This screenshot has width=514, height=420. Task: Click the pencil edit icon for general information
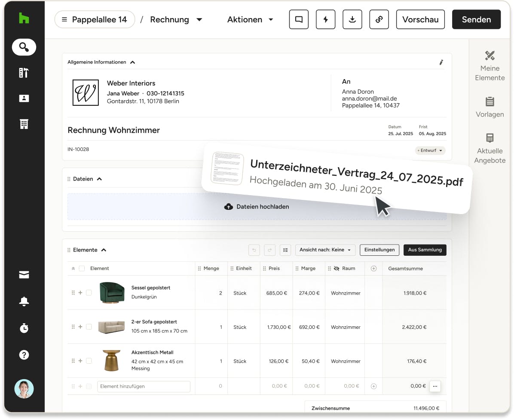pyautogui.click(x=441, y=62)
